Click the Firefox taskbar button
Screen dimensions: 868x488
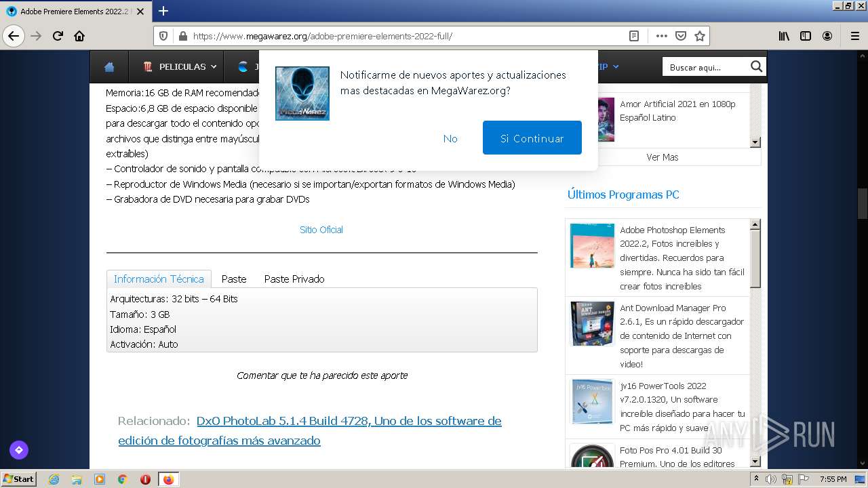(168, 479)
